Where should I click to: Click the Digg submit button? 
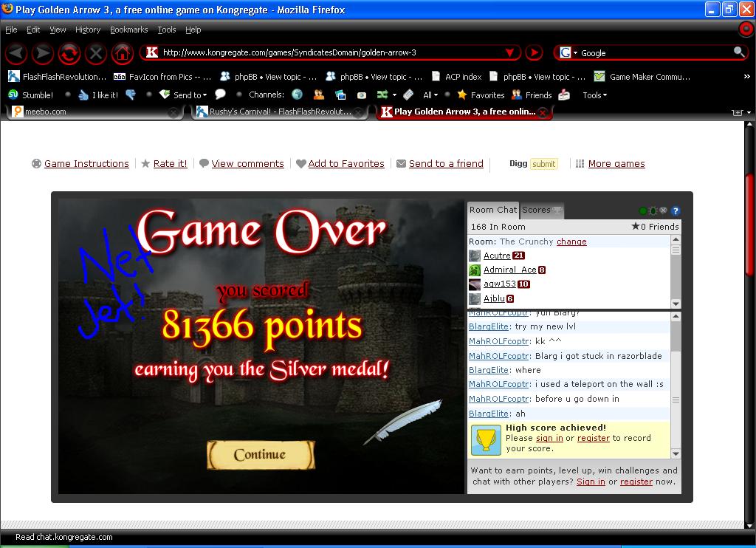pos(544,164)
